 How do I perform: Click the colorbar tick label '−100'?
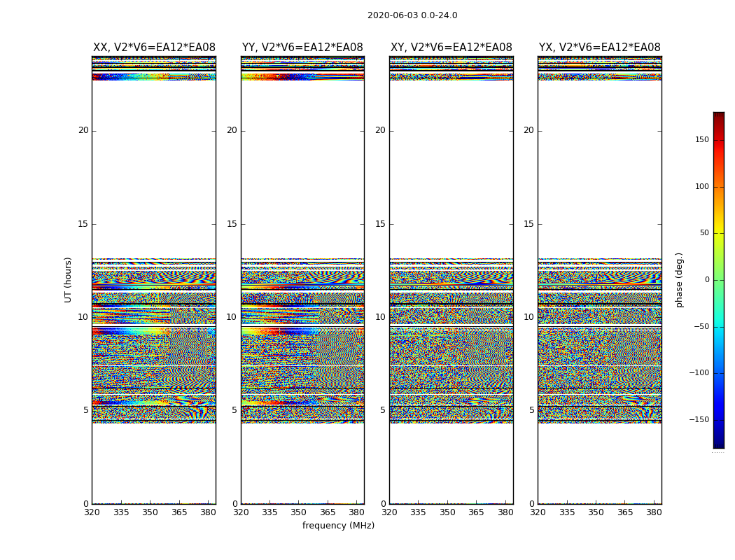[699, 372]
